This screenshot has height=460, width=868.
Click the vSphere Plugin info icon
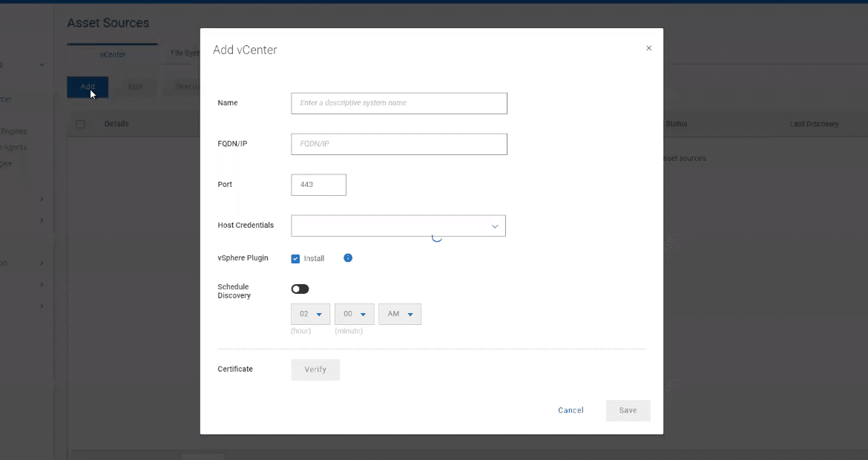tap(348, 258)
